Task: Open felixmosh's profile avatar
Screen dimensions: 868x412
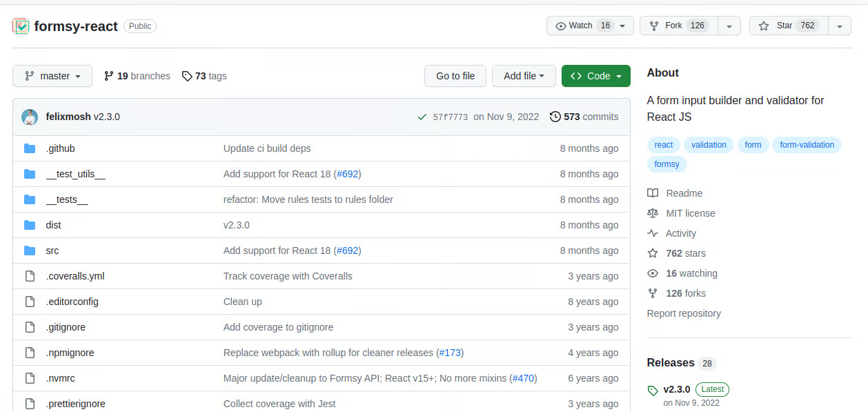Action: (30, 117)
